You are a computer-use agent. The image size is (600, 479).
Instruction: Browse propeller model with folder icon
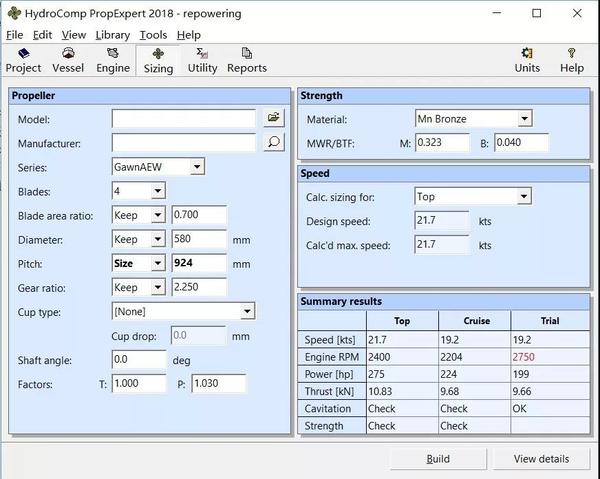[x=273, y=118]
